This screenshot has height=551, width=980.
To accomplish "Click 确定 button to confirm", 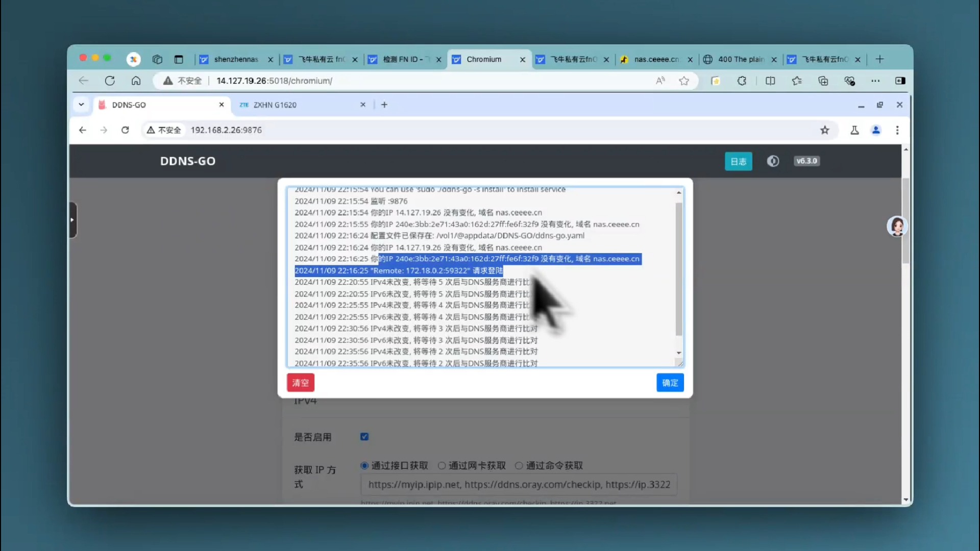I will coord(670,382).
